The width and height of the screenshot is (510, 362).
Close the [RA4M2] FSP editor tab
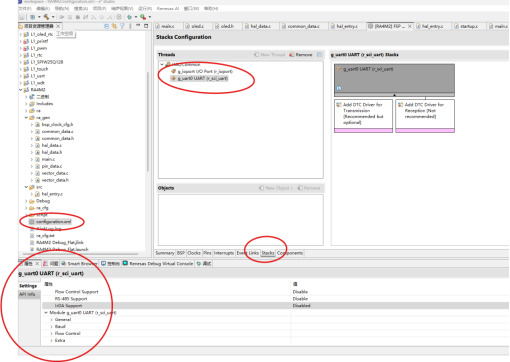point(410,26)
